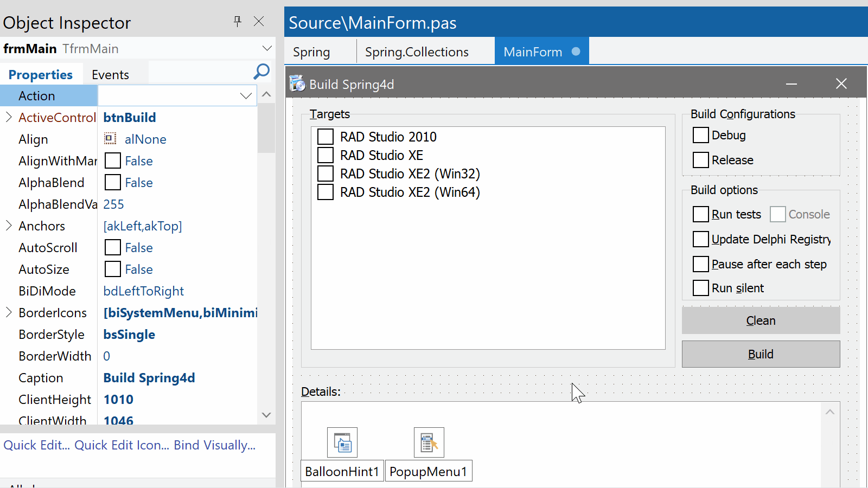Open the Action property dropdown
Screen dimensions: 868x488
246,96
